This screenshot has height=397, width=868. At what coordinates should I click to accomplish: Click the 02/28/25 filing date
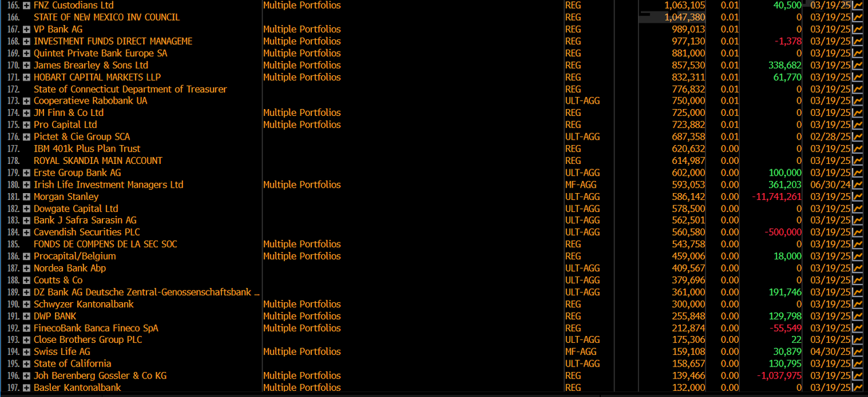tap(831, 137)
